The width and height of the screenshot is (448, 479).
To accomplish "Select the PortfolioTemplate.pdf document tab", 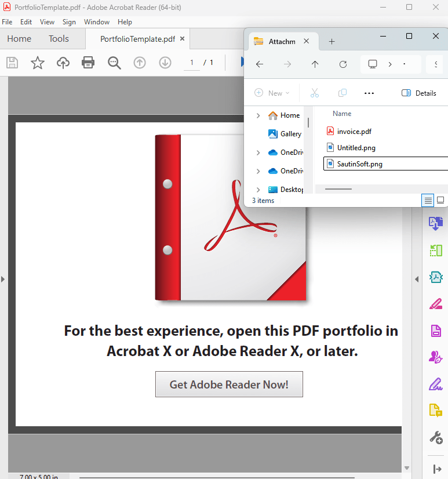I will 137,39.
